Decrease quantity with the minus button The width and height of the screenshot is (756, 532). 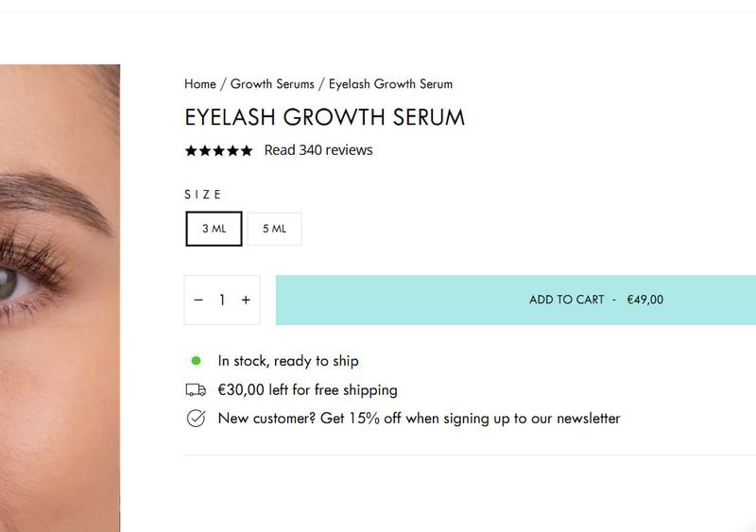pyautogui.click(x=198, y=300)
